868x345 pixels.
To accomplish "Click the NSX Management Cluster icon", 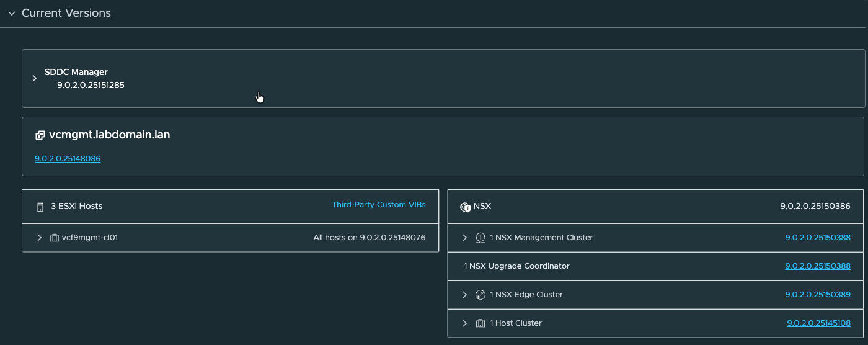I will point(480,238).
